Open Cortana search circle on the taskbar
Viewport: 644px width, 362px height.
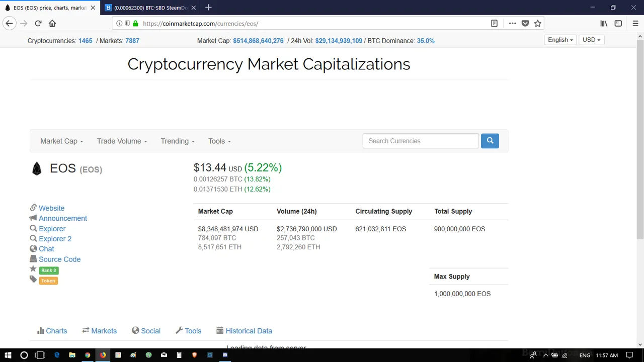(x=24, y=355)
